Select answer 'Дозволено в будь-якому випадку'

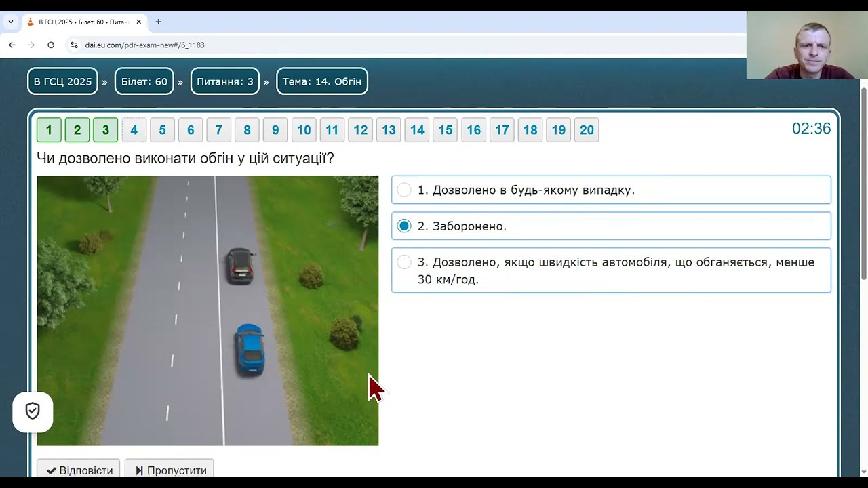[611, 190]
